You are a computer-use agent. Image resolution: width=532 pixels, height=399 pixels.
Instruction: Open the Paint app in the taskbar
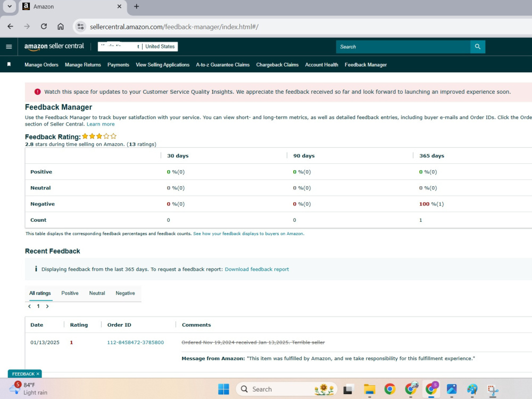472,389
